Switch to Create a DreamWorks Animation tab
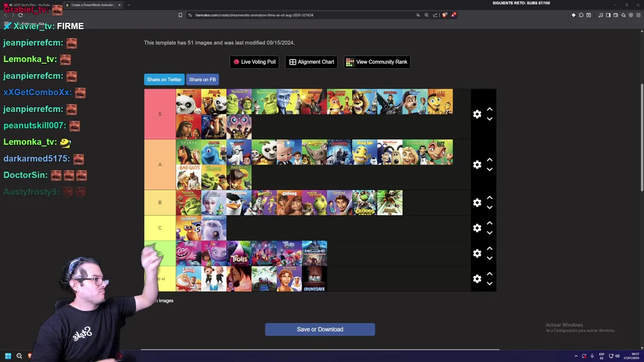The height and width of the screenshot is (362, 644). click(92, 5)
